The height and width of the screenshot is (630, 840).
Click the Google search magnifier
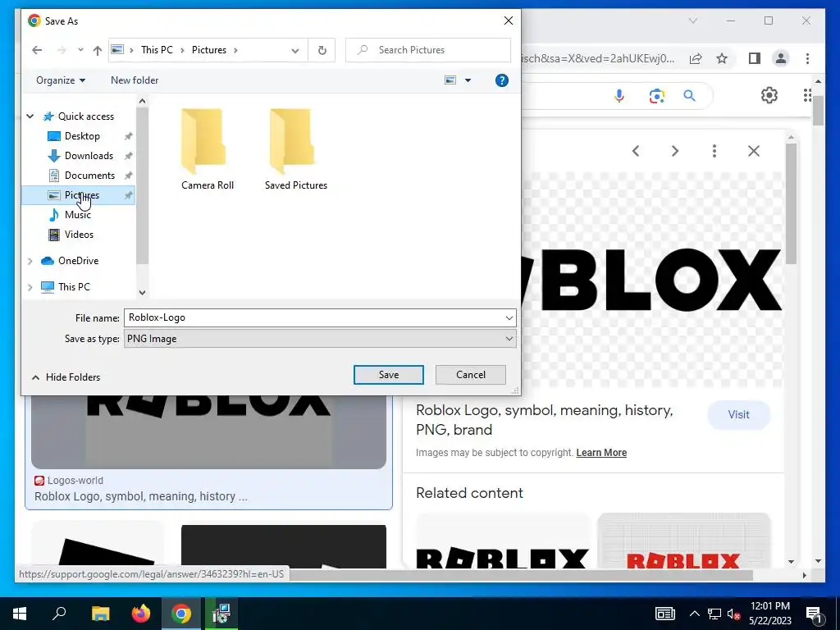(x=689, y=96)
